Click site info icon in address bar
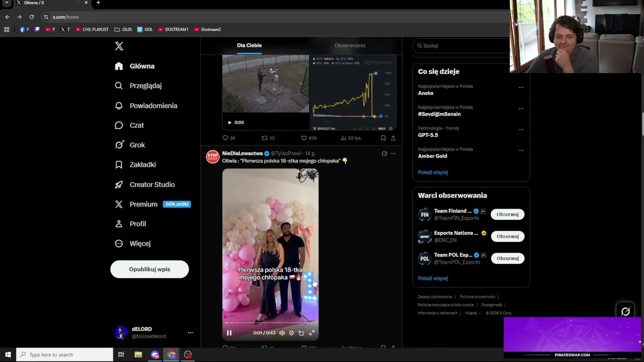 [46, 17]
